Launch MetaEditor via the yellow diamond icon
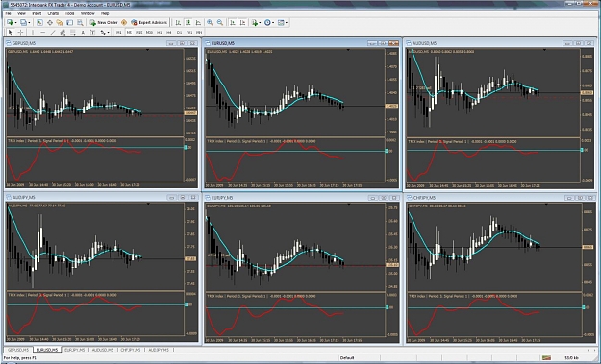Image resolution: width=601 pixels, height=364 pixels. (x=124, y=23)
